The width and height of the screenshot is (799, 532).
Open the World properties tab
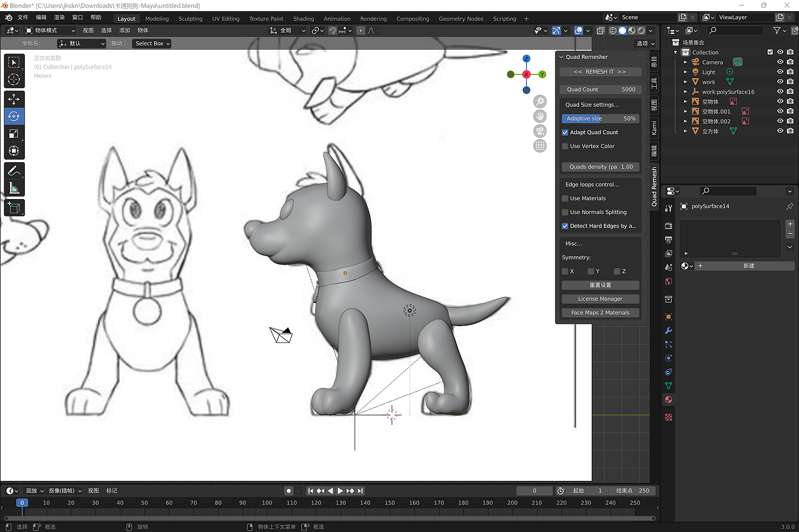669,281
